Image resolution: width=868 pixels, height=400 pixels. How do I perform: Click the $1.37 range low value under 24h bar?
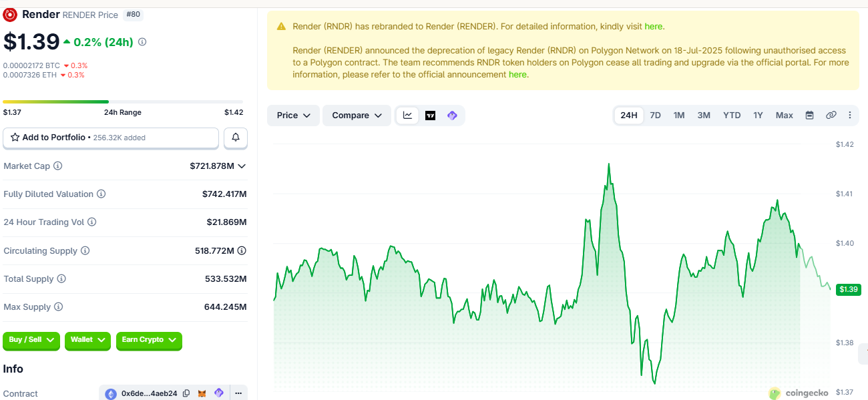pos(13,112)
